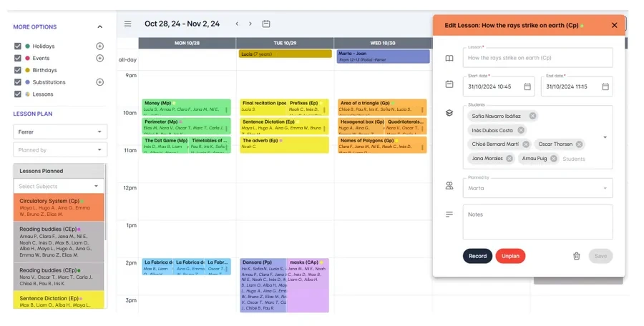644x326 pixels.
Task: Collapse the More Options section chevron
Action: tap(99, 26)
